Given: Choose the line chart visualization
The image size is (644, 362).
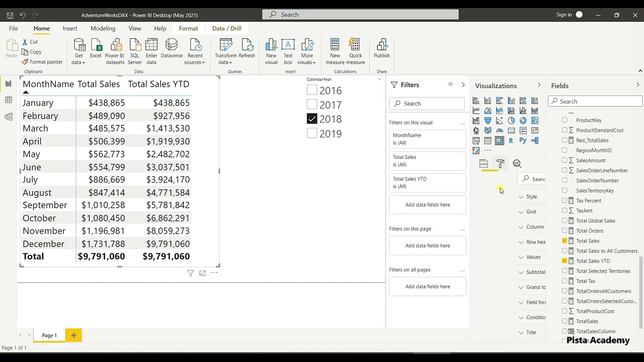Looking at the screenshot, I should coord(476,111).
